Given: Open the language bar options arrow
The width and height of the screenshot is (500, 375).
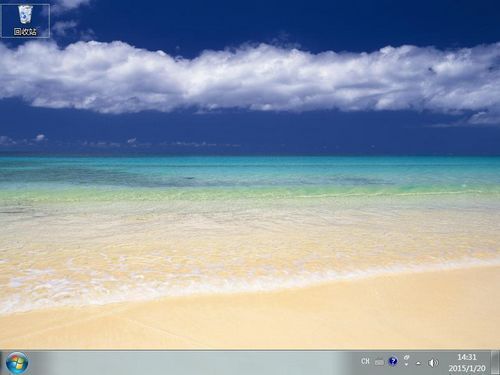Looking at the screenshot, I should pyautogui.click(x=406, y=365).
